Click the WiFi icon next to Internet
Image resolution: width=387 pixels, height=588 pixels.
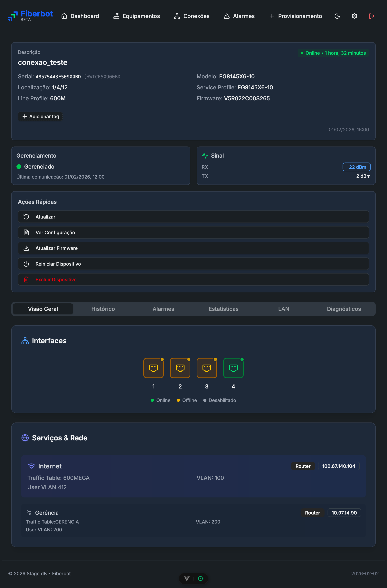(x=31, y=465)
